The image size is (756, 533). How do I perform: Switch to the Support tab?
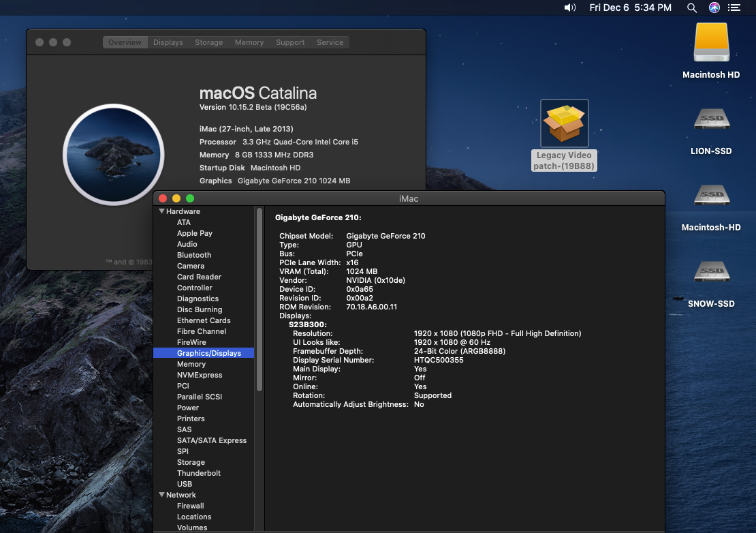point(290,42)
